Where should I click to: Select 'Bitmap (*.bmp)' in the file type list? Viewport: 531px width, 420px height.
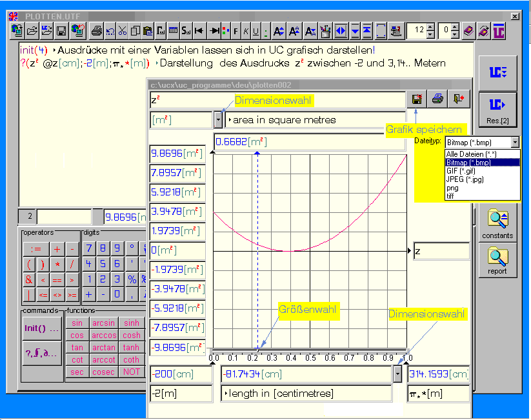[x=482, y=163]
